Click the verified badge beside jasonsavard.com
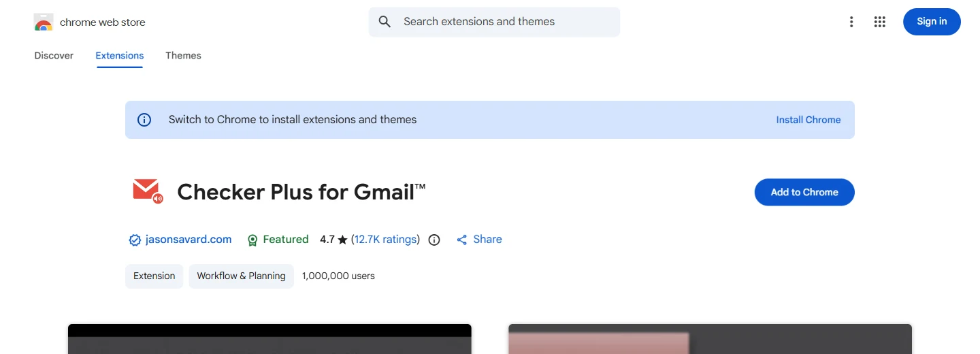This screenshot has width=980, height=354. [135, 240]
